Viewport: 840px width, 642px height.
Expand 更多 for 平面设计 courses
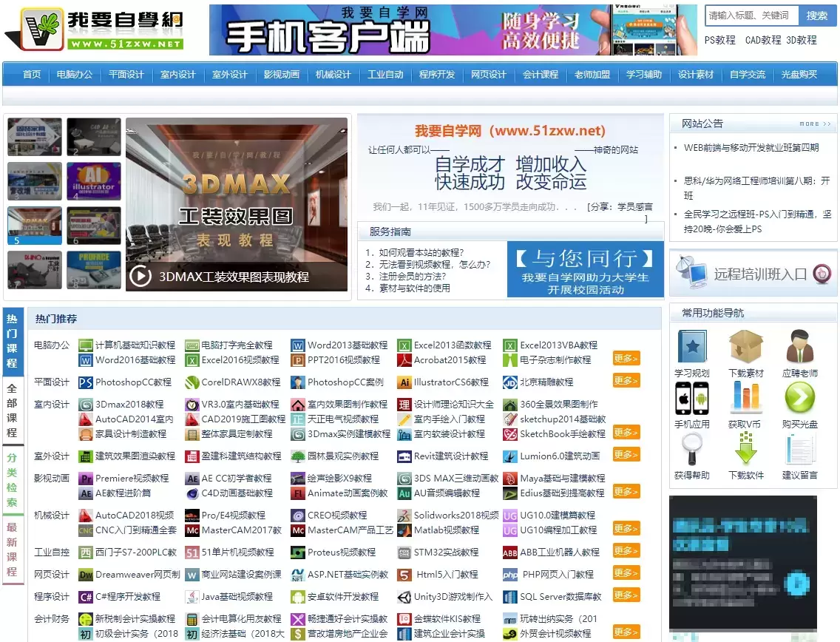pos(626,381)
